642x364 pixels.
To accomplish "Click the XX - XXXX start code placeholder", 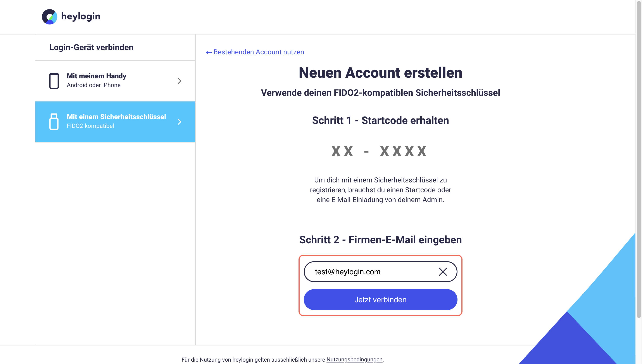I will [x=379, y=151].
